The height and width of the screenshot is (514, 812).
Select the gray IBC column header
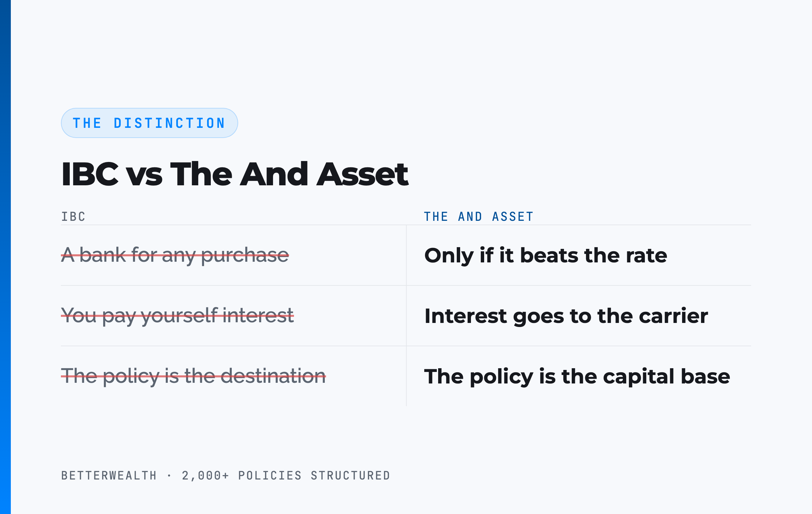[73, 217]
